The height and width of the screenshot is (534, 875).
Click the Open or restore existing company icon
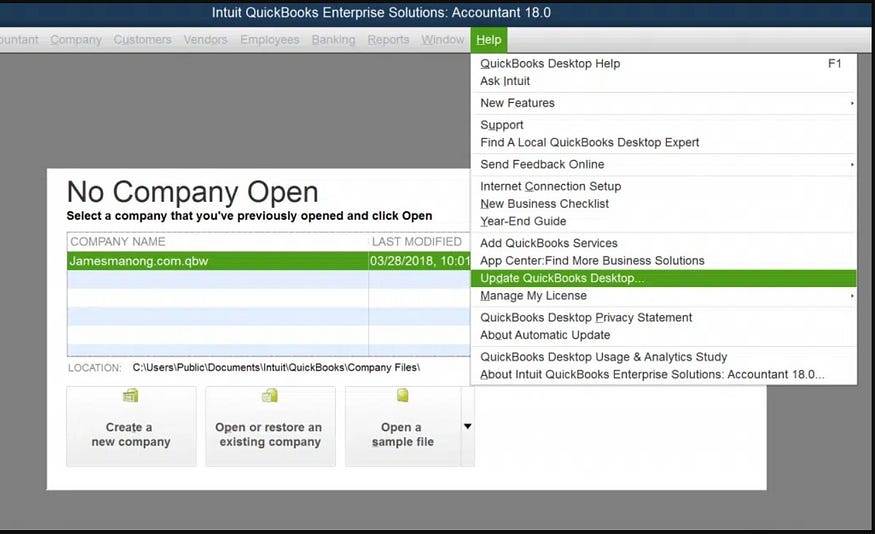tap(270, 396)
